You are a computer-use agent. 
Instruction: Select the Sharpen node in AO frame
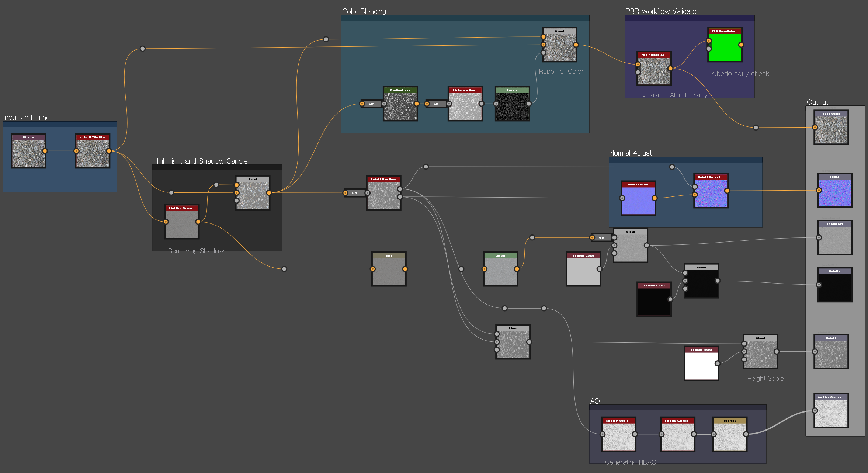(730, 437)
